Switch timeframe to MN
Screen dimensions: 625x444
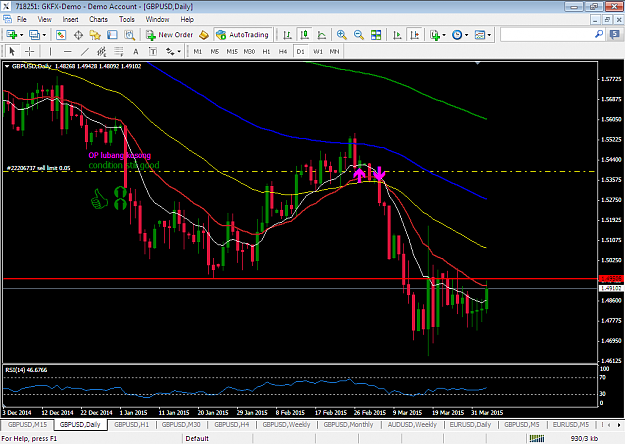(334, 51)
